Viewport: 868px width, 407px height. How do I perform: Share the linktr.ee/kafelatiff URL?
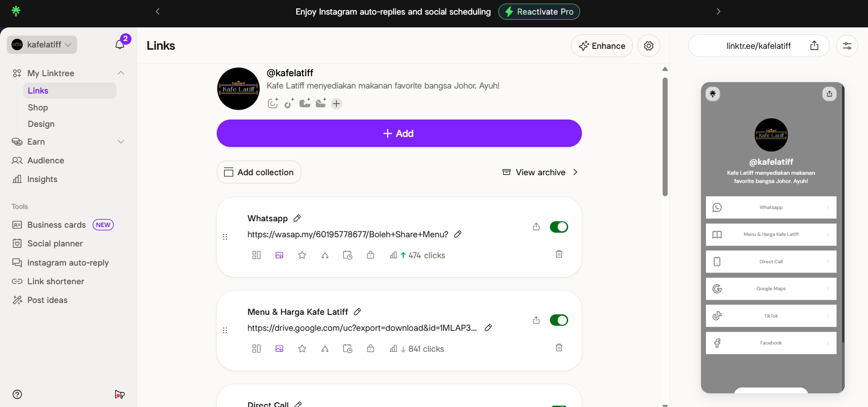click(814, 46)
